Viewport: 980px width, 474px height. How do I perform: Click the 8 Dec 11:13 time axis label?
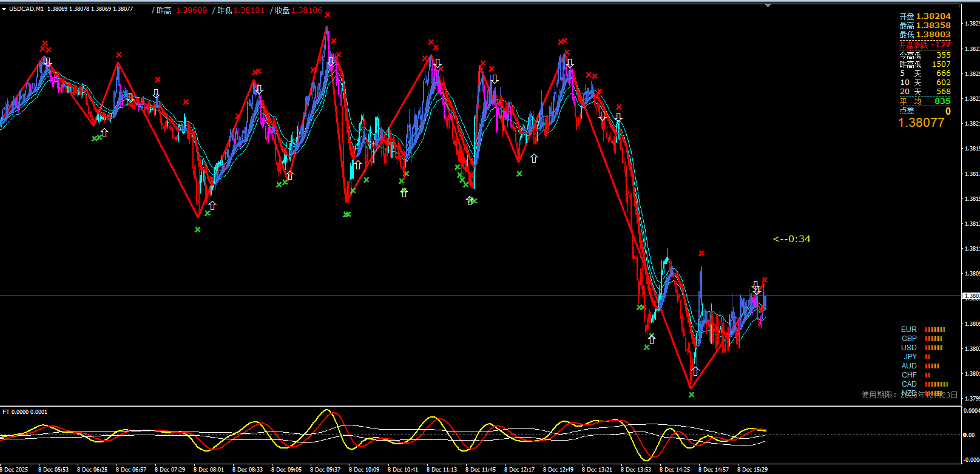tap(442, 469)
